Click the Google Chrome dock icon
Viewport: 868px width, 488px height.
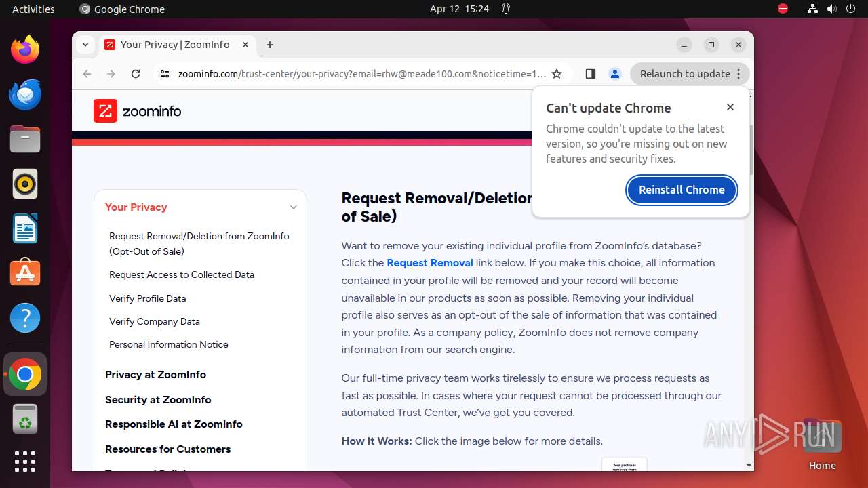tap(25, 374)
